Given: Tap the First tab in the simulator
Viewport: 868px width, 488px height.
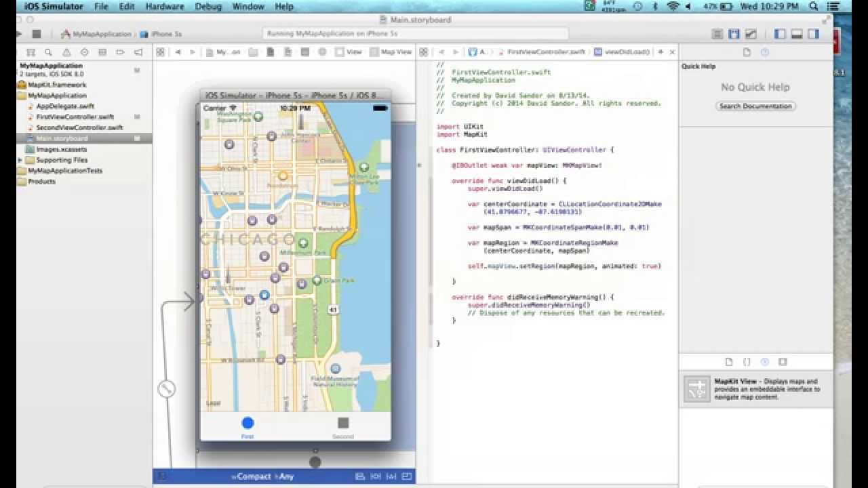Looking at the screenshot, I should (248, 427).
